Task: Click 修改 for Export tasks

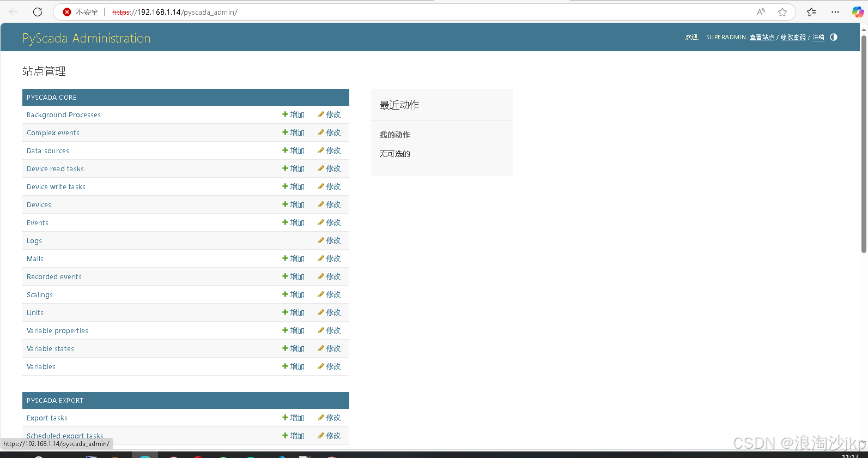Action: [x=329, y=418]
